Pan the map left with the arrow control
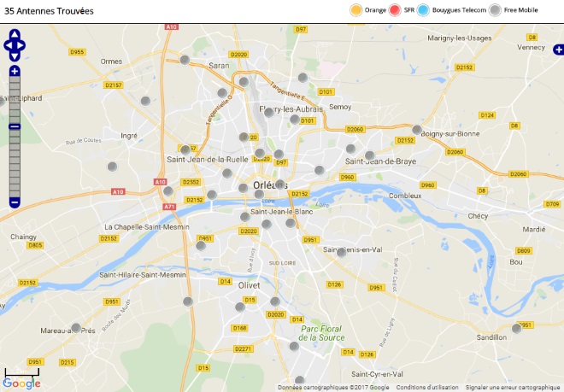This screenshot has width=564, height=392. coord(8,45)
